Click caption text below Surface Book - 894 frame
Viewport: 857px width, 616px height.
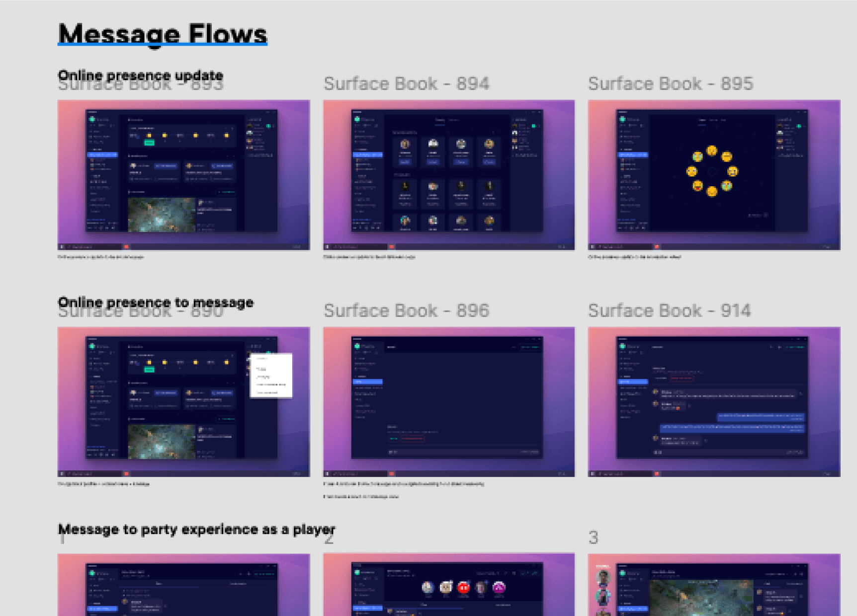click(369, 257)
